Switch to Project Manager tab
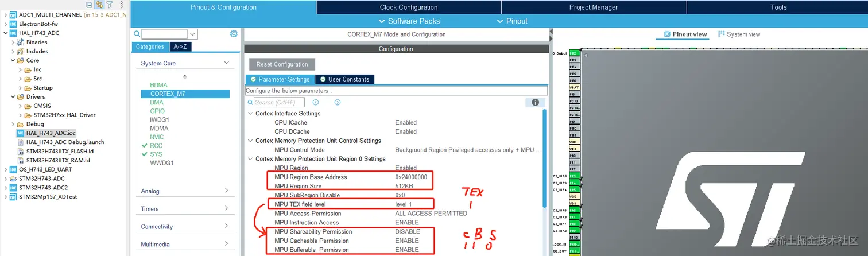Screen dimensions: 868x256 click(594, 7)
